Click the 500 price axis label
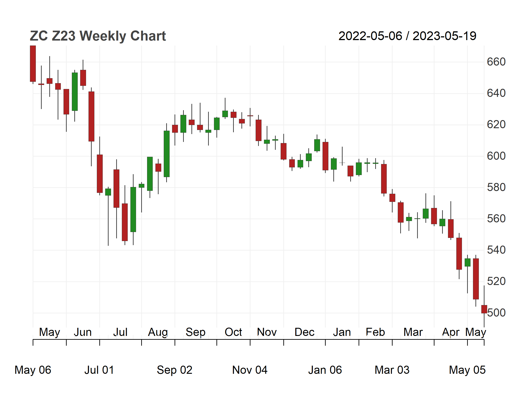 [x=496, y=313]
